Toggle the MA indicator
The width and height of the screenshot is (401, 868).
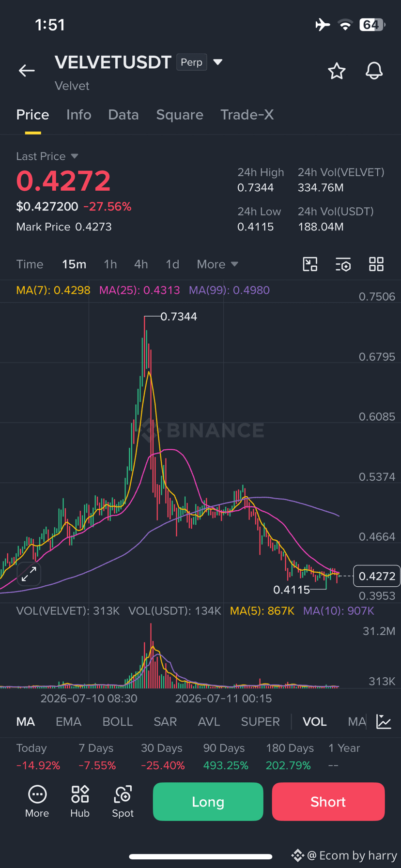[26, 722]
